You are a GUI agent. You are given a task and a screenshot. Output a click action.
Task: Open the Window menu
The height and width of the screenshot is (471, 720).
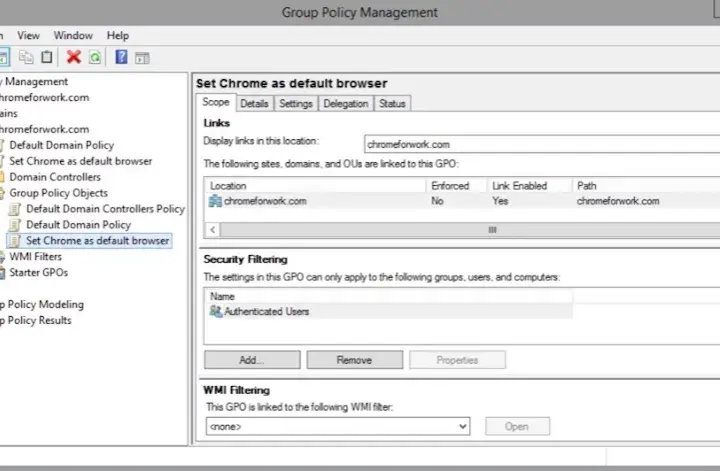(x=73, y=35)
